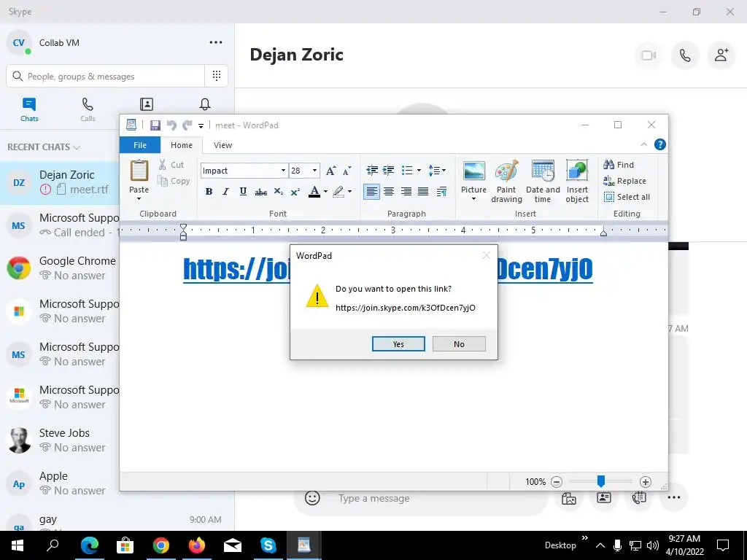Select Align text left
The image size is (747, 560).
(371, 192)
